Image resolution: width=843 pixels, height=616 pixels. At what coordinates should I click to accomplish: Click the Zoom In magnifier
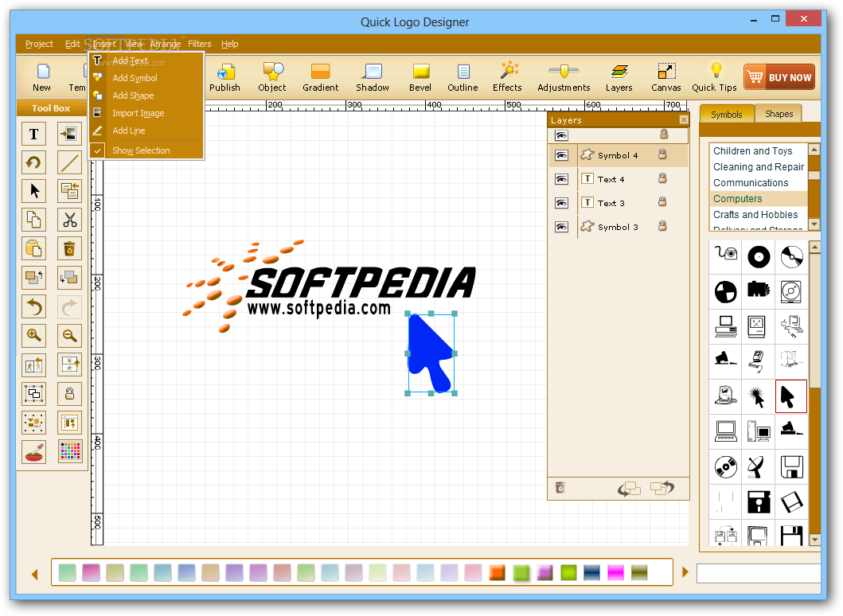coord(34,336)
